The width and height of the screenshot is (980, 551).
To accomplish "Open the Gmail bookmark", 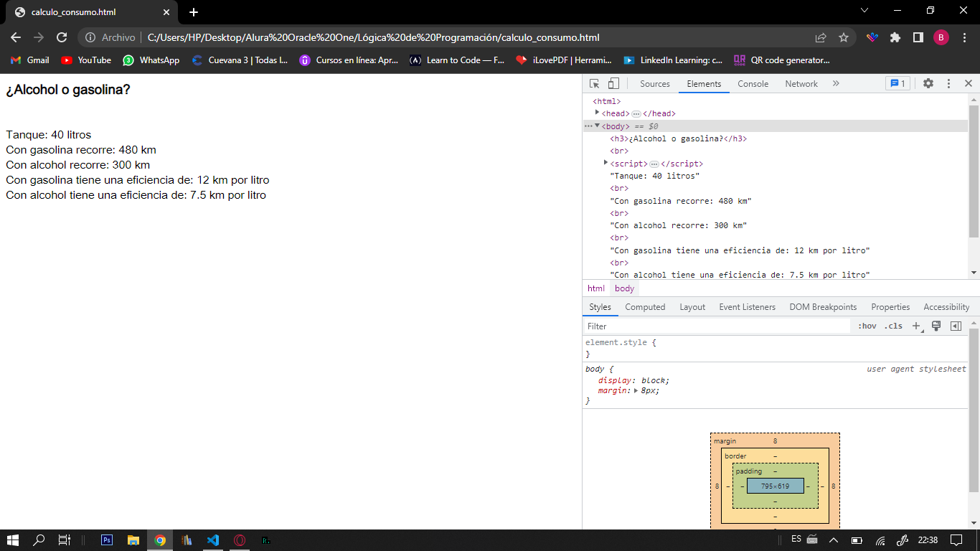I will point(30,60).
